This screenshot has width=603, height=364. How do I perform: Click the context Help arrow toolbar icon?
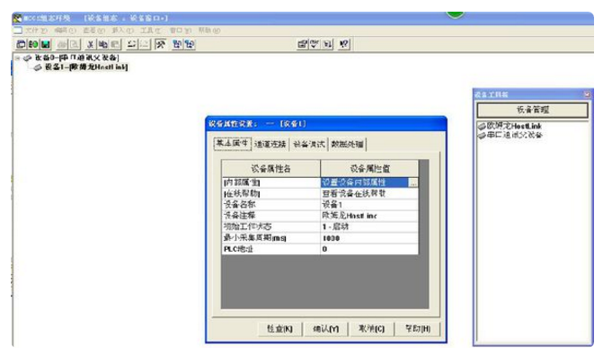[344, 43]
